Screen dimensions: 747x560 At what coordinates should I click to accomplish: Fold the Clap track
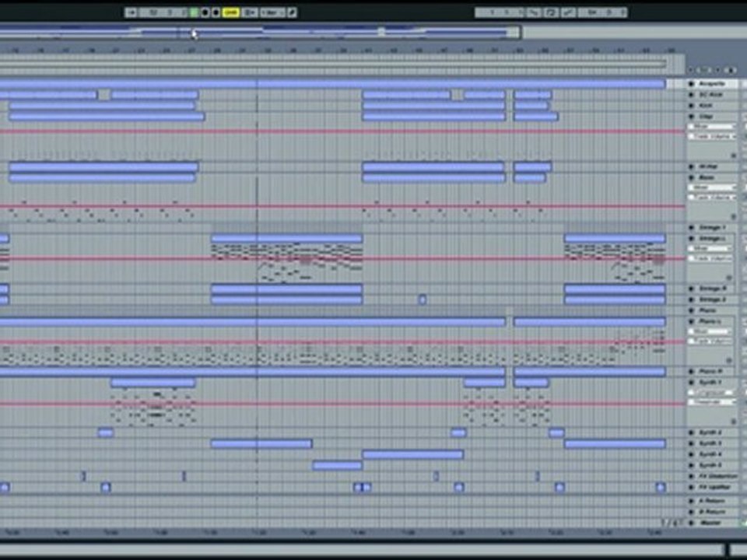tap(691, 117)
